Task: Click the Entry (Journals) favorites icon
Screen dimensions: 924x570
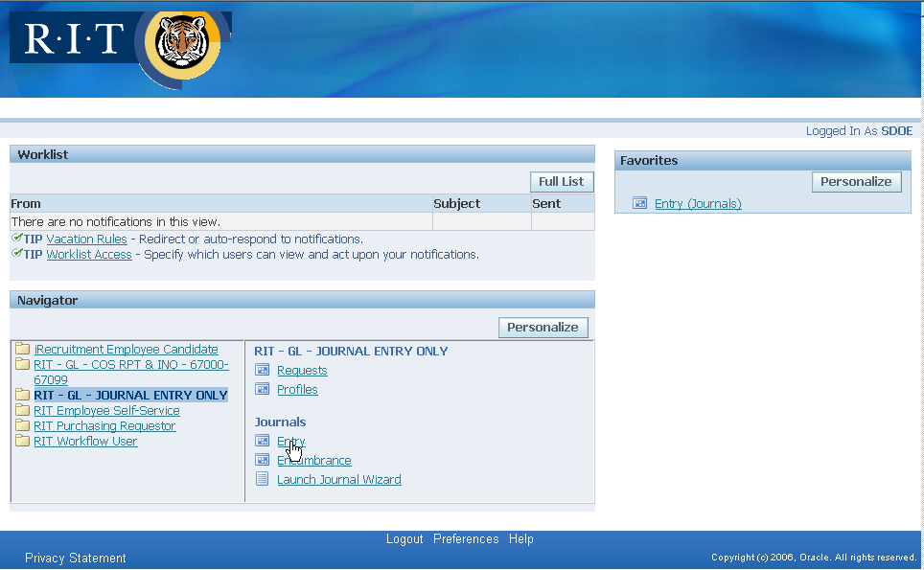Action: click(x=640, y=203)
